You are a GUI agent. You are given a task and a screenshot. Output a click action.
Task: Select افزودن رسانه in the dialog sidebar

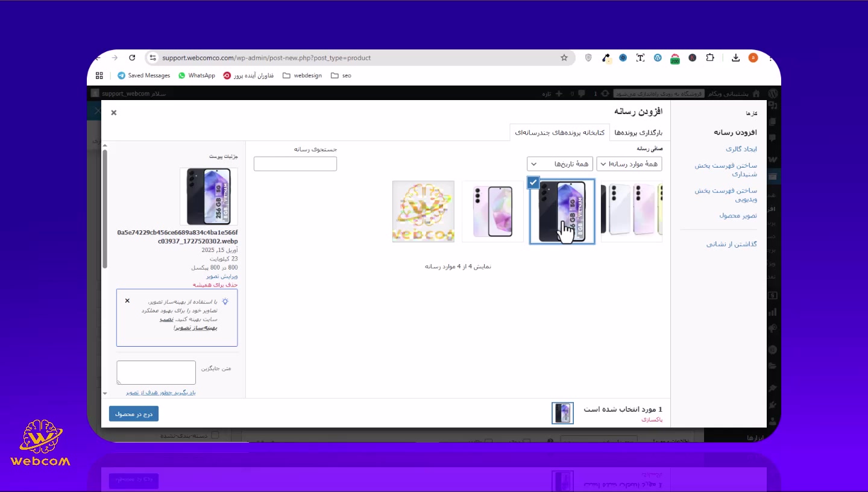click(735, 132)
